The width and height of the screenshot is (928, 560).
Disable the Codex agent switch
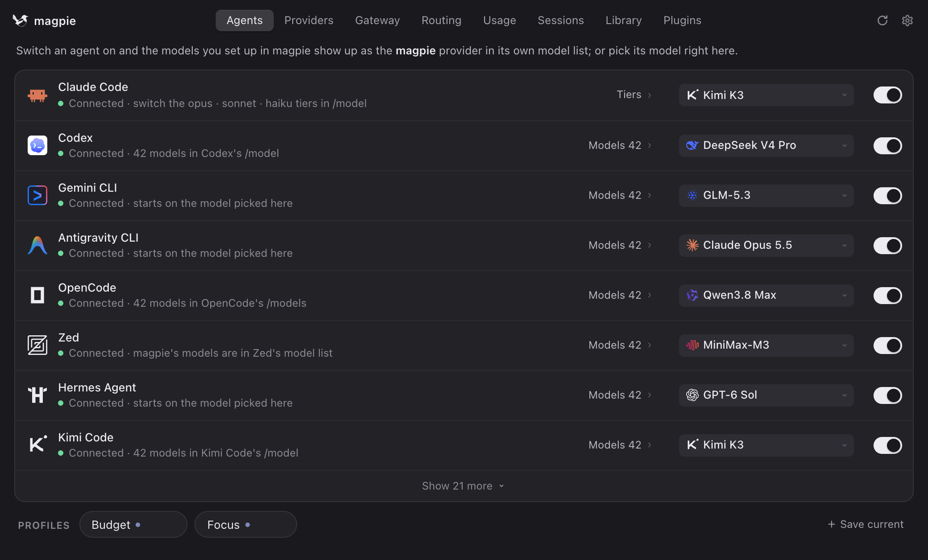pos(887,145)
